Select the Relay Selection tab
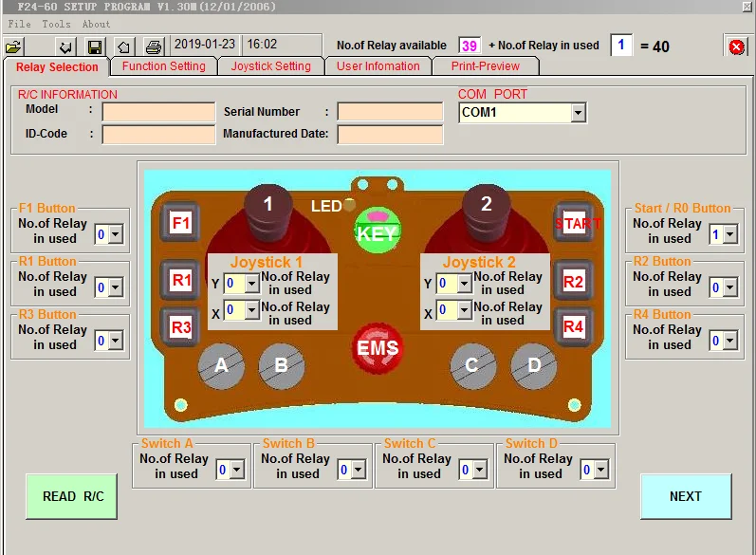The image size is (756, 555). pyautogui.click(x=57, y=67)
